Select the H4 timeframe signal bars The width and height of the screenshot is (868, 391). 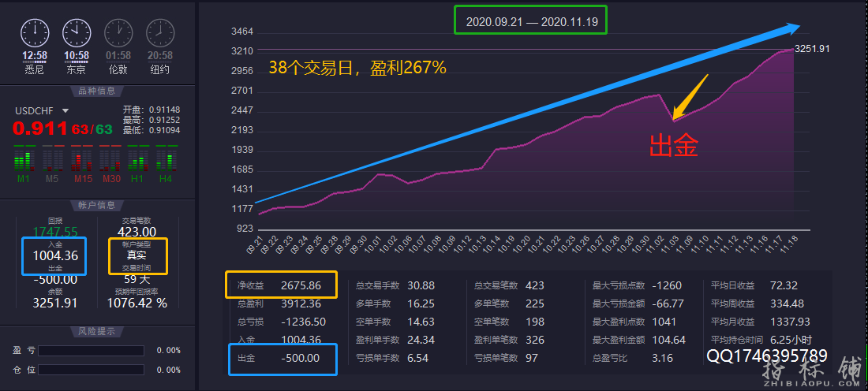[166, 162]
